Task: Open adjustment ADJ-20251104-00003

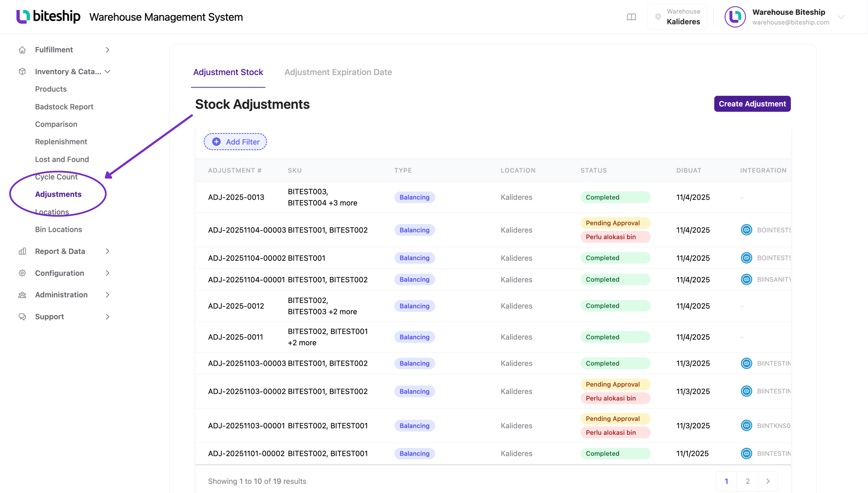Action: (x=247, y=230)
